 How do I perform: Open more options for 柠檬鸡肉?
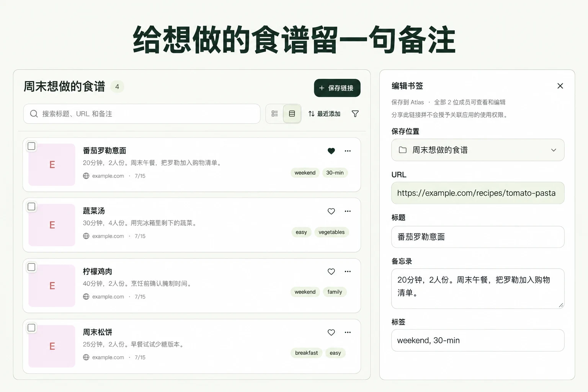(x=348, y=271)
